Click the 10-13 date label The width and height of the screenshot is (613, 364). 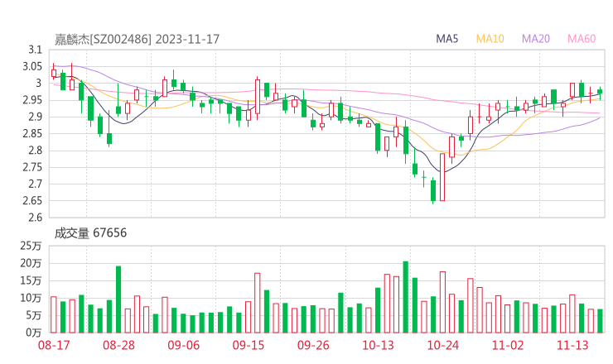point(378,345)
